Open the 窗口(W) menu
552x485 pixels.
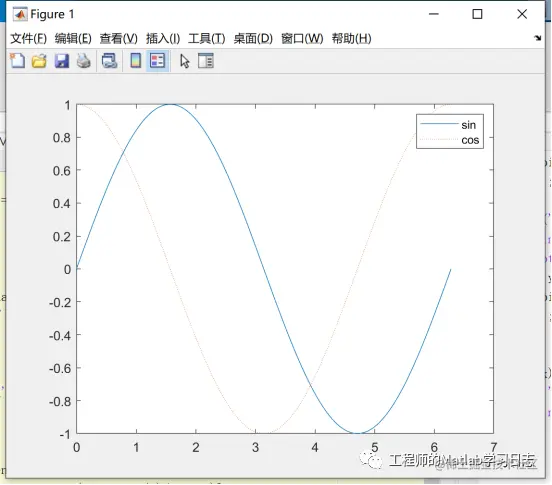(302, 38)
